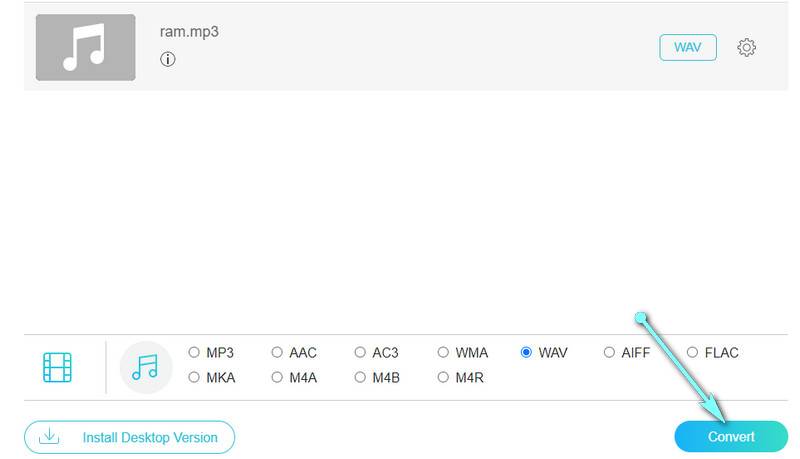Viewport: 800px width, 459px height.
Task: Open settings gear for ram.mp3
Action: click(746, 47)
